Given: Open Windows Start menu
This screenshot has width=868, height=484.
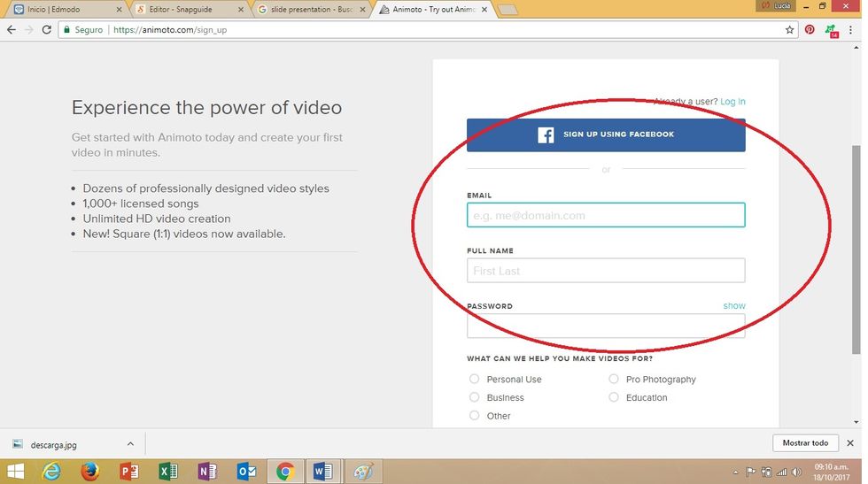Looking at the screenshot, I should (16, 472).
